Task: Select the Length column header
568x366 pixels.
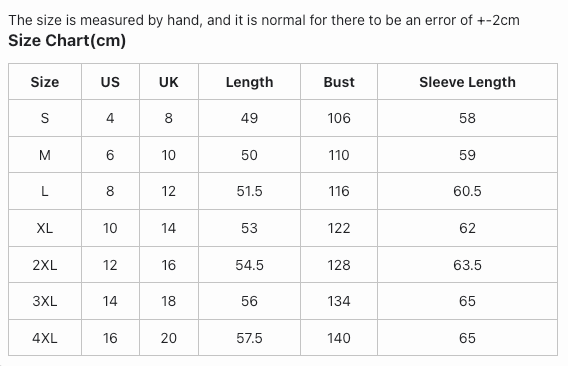Action: coord(250,82)
